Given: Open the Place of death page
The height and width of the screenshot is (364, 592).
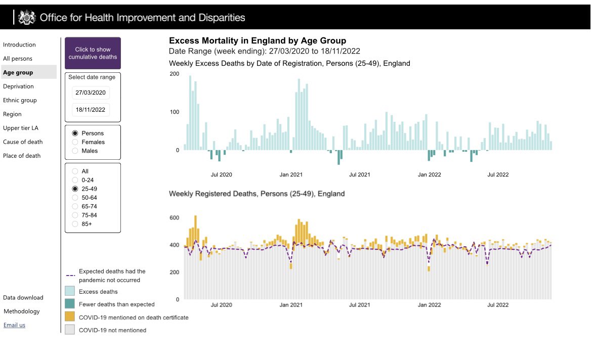Looking at the screenshot, I should 22,156.
